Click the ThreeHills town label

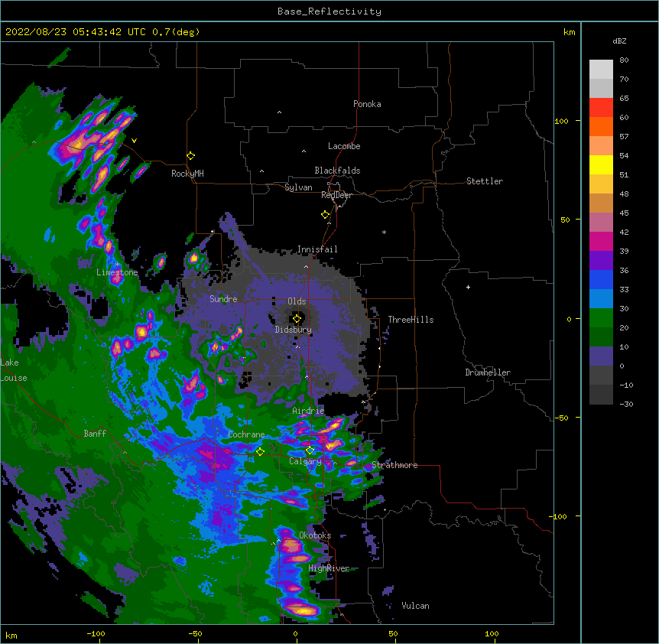click(x=411, y=320)
